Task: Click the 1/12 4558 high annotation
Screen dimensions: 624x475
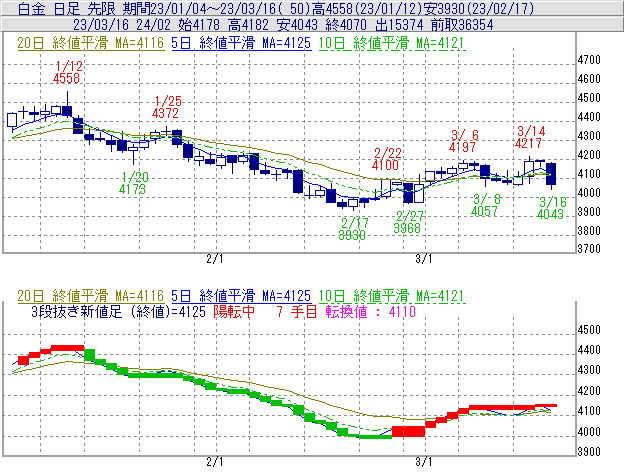Action: (67, 72)
